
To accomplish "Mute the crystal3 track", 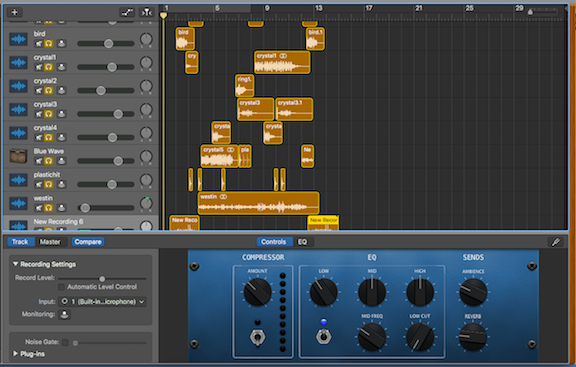I will (39, 114).
